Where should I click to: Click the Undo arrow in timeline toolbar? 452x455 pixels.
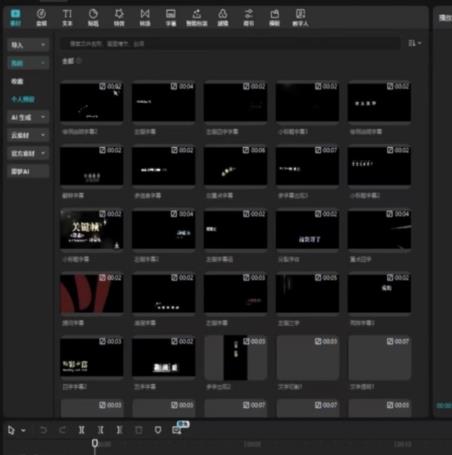click(43, 430)
